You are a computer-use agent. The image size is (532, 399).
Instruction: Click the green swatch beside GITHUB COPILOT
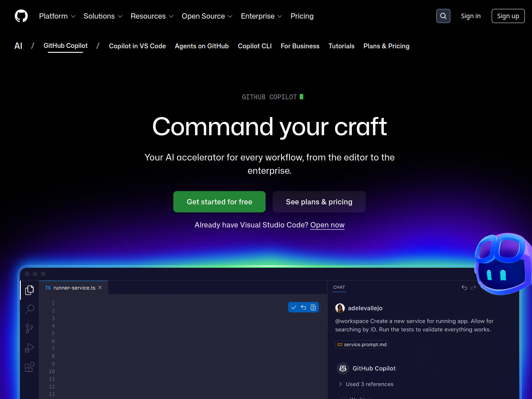(x=301, y=97)
